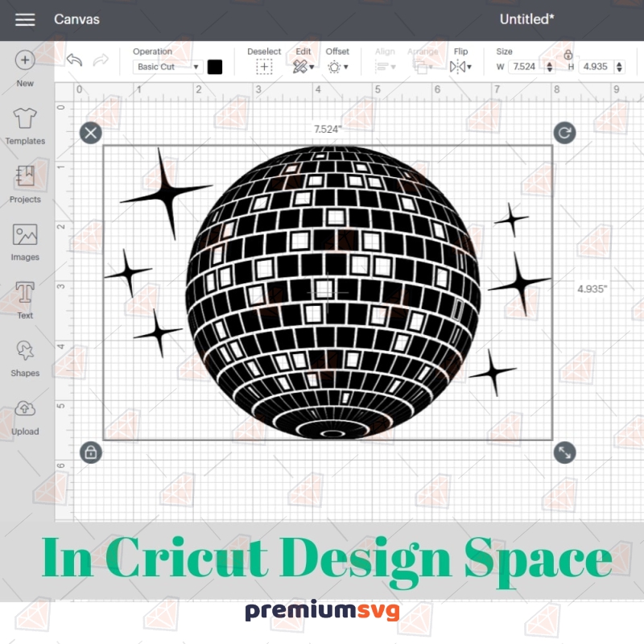Click the rotate handle on the selection
This screenshot has width=644, height=644.
click(564, 133)
